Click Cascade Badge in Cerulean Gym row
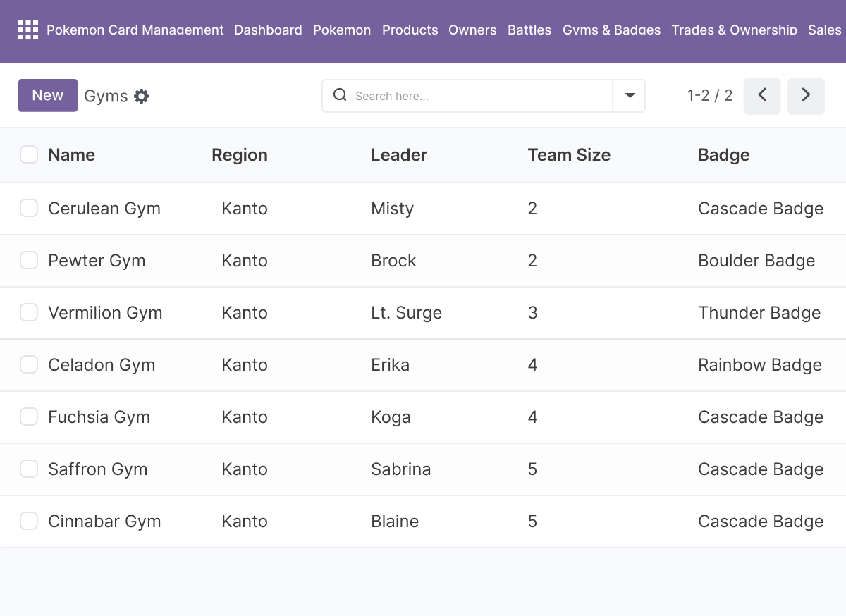 coord(761,209)
